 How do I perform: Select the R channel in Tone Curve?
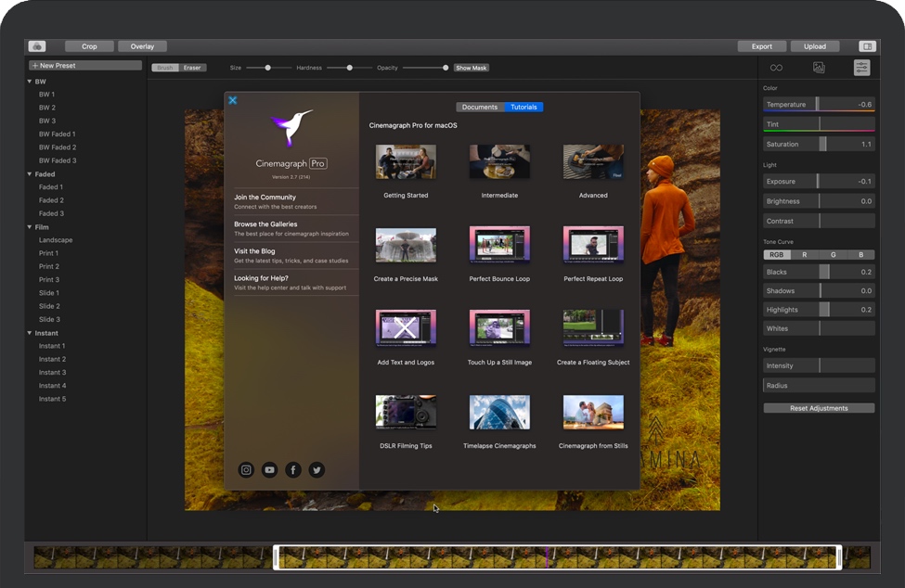click(804, 255)
